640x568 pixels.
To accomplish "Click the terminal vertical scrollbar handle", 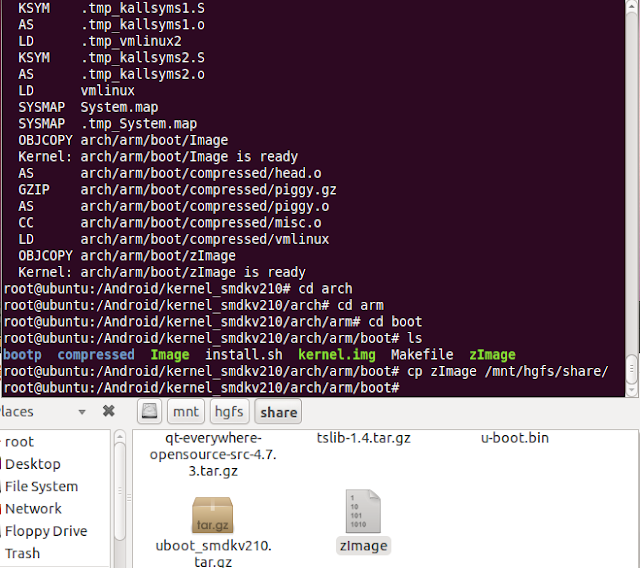I will pos(631,369).
